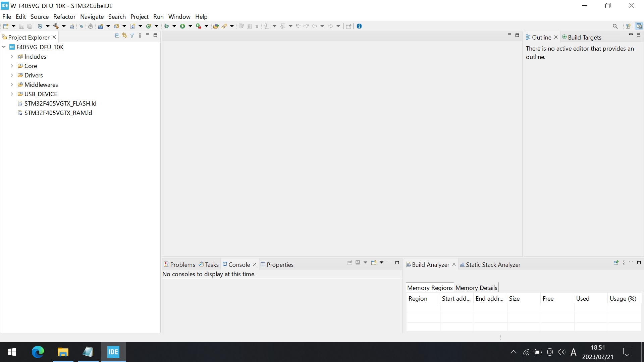The height and width of the screenshot is (362, 644).
Task: Click Display Selected Console monitor icon
Action: (x=358, y=262)
